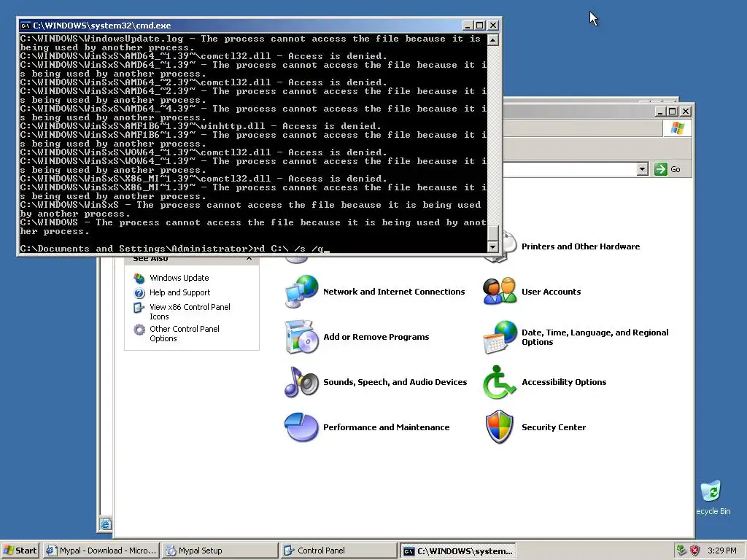Screen dimensions: 747x560
Task: Open Date, Time, Language calendar globe icon
Action: click(x=500, y=337)
